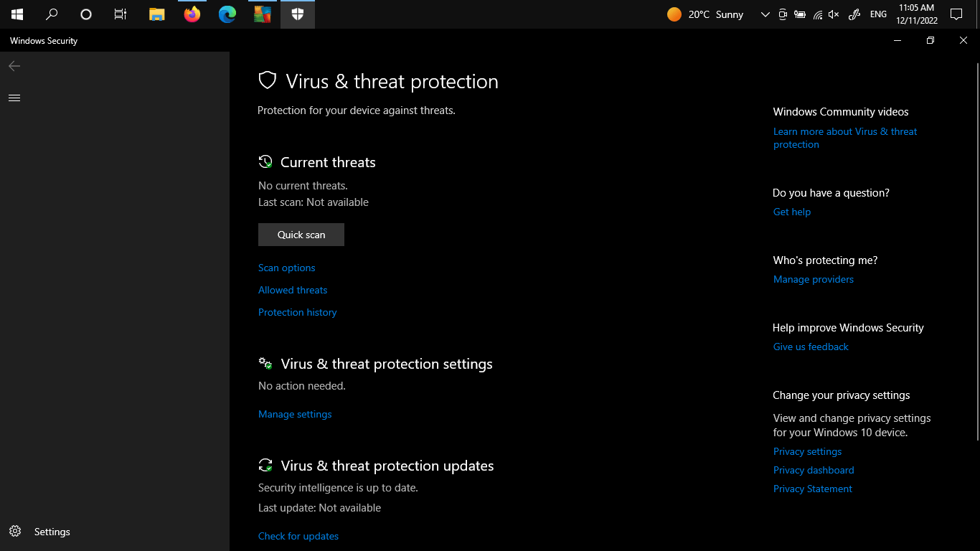Image resolution: width=980 pixels, height=551 pixels.
Task: Launch Microsoft Edge from the taskbar
Action: click(227, 14)
